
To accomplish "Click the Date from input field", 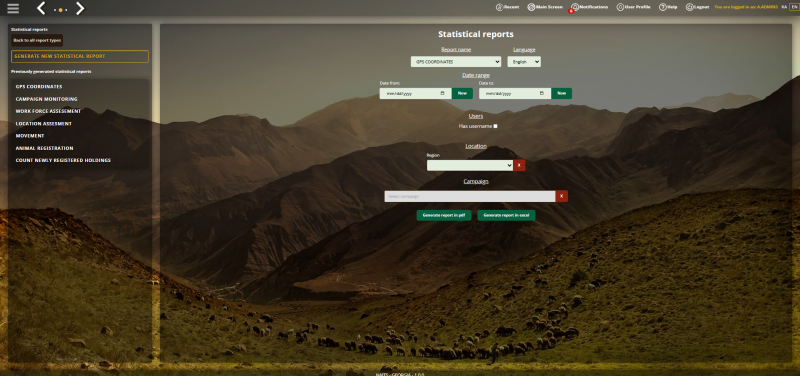I will tap(415, 93).
